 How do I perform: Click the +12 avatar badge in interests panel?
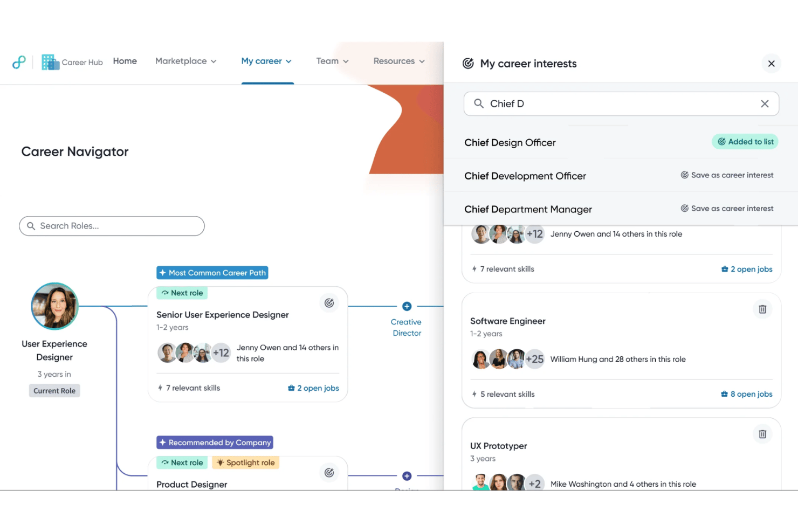pos(534,234)
